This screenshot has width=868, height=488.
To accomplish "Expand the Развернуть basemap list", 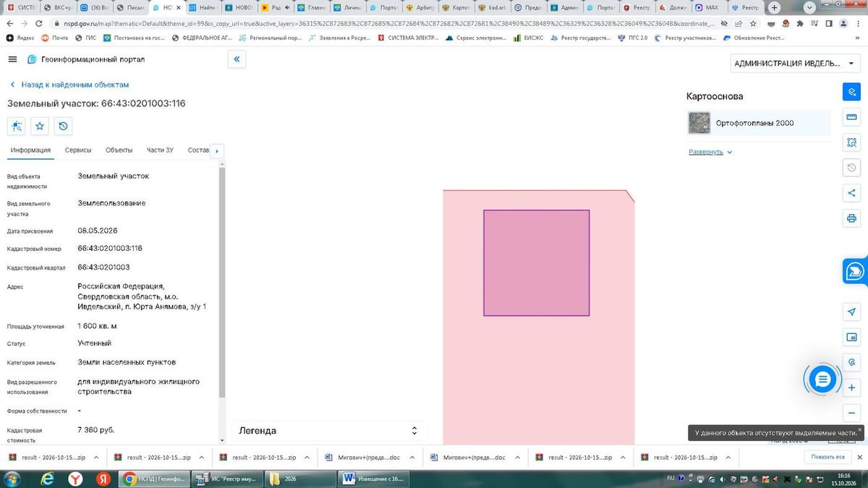I will 710,152.
